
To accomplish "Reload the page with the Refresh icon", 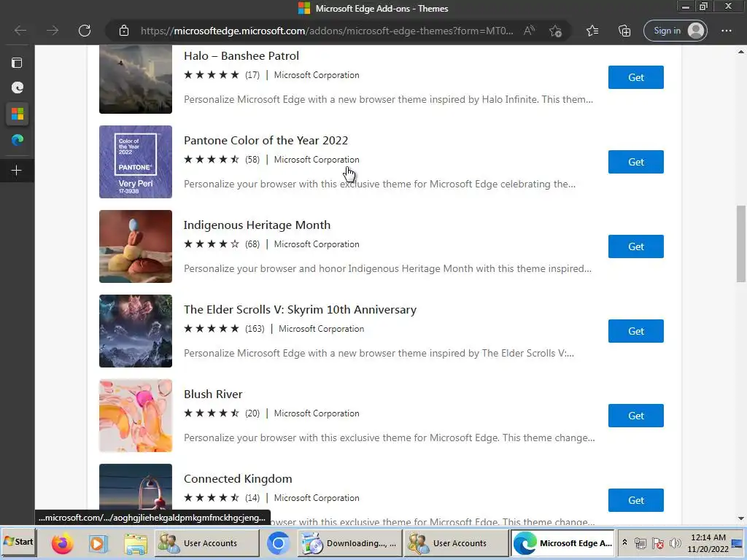I will (85, 31).
